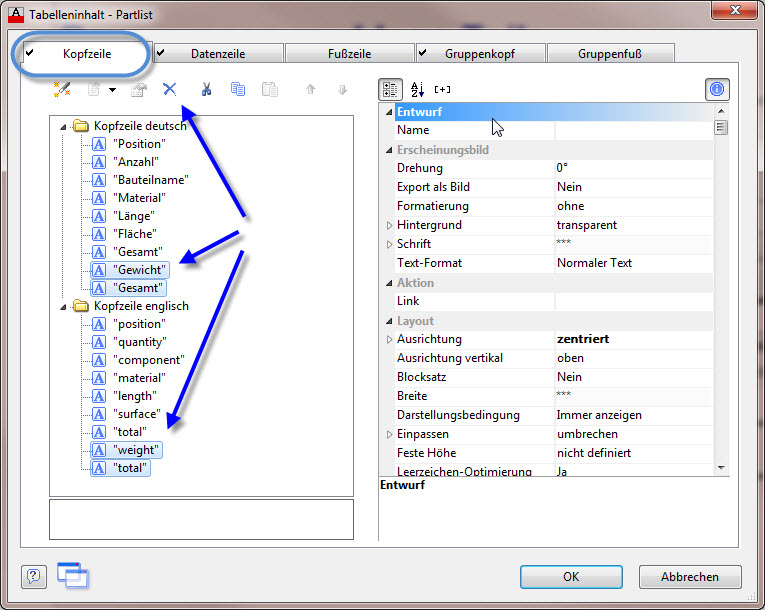Collapse the Aktion property section
The height and width of the screenshot is (610, 765).
pyautogui.click(x=389, y=283)
